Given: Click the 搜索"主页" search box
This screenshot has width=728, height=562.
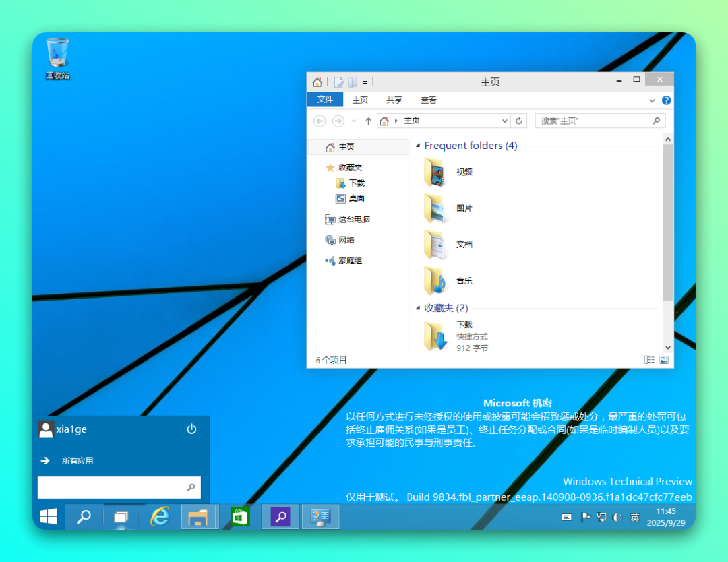Looking at the screenshot, I should click(593, 121).
